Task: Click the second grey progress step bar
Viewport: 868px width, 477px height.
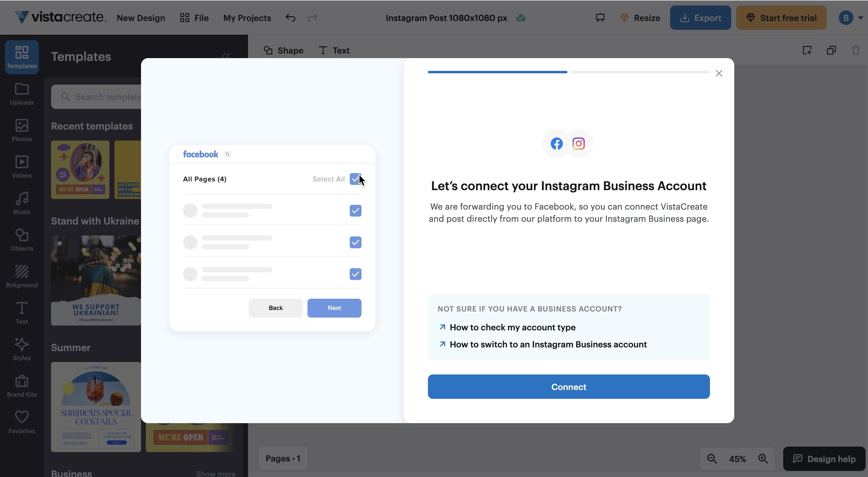Action: point(640,72)
